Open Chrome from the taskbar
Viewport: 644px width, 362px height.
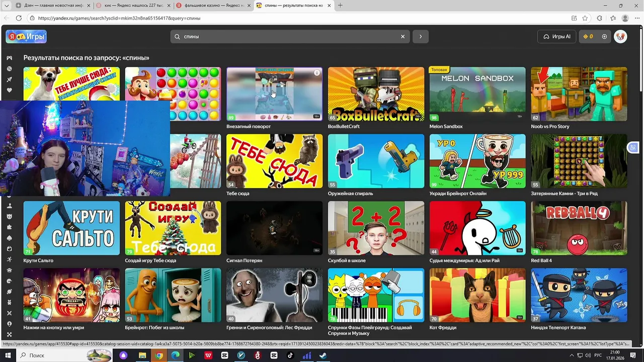coord(159,355)
